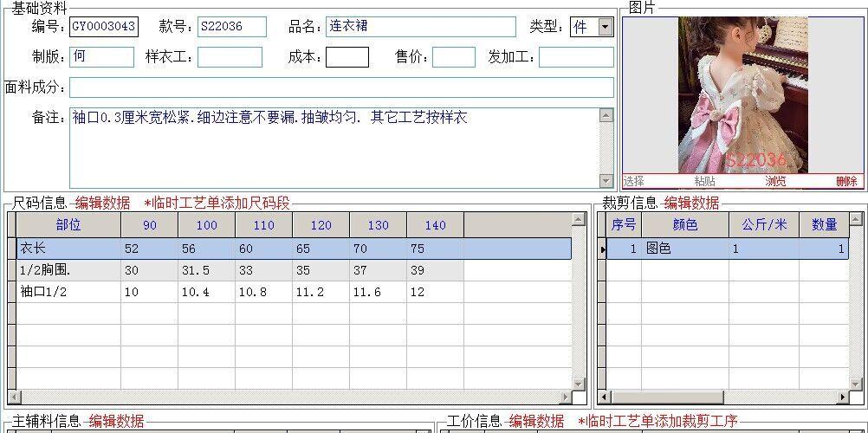Click the 款号 field S22036
Image resolution: width=868 pixels, height=433 pixels.
[x=232, y=27]
